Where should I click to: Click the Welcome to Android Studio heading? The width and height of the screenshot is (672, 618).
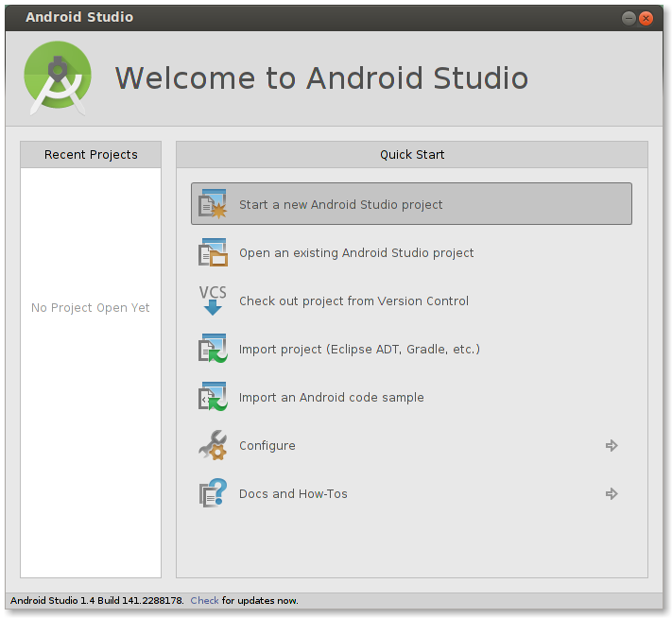(x=321, y=78)
